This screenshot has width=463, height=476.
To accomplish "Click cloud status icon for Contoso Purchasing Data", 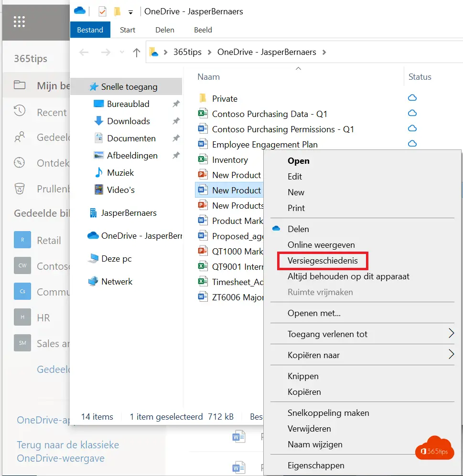I will (412, 113).
